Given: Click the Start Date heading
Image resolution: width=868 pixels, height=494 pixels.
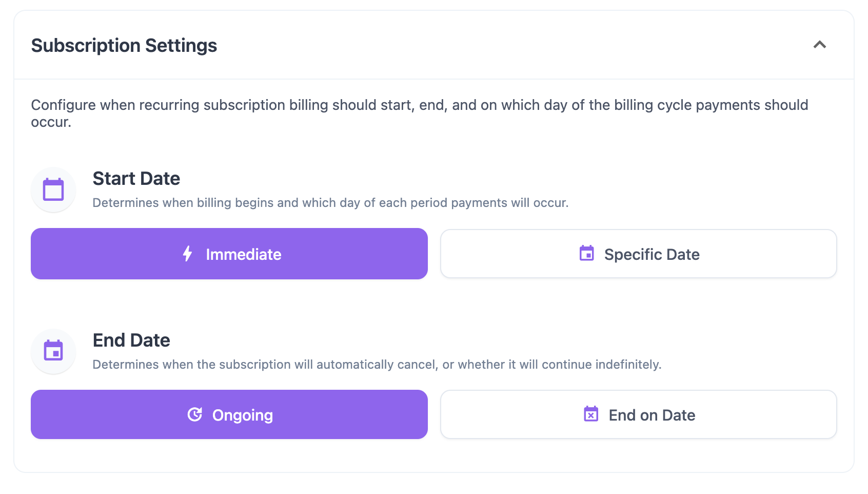Looking at the screenshot, I should [x=136, y=179].
